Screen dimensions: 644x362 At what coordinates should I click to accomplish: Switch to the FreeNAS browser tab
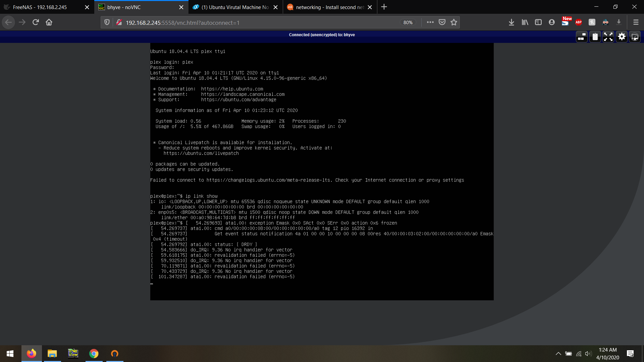coord(40,7)
